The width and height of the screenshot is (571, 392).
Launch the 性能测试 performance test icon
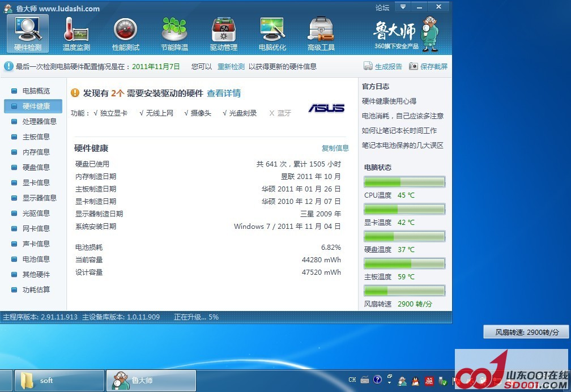pyautogui.click(x=125, y=28)
